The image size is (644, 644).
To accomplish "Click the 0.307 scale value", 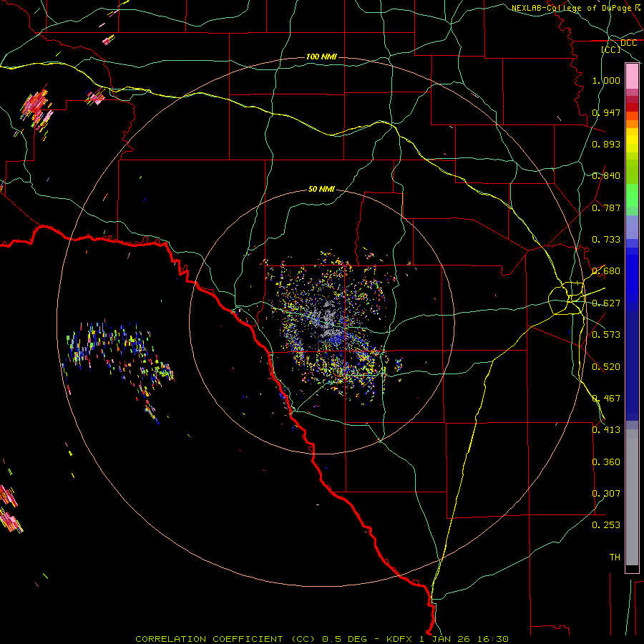I will 606,494.
